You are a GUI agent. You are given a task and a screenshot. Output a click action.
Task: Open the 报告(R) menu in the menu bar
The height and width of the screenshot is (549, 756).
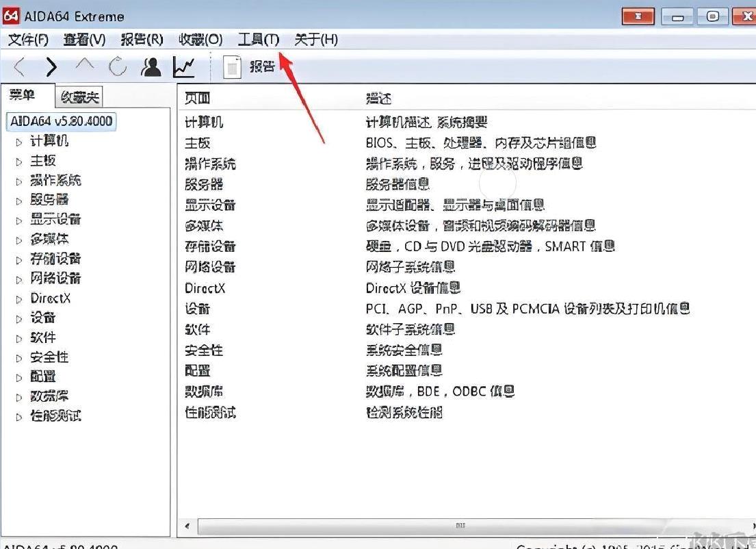[x=142, y=40]
